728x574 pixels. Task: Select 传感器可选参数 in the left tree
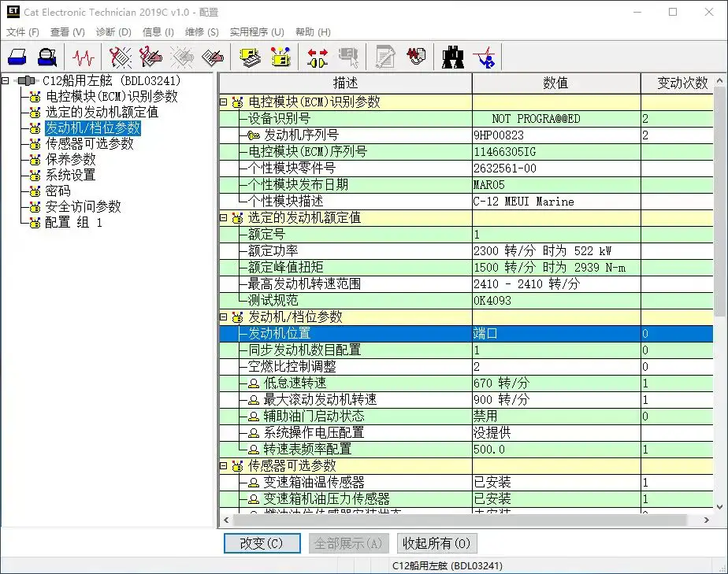point(89,144)
